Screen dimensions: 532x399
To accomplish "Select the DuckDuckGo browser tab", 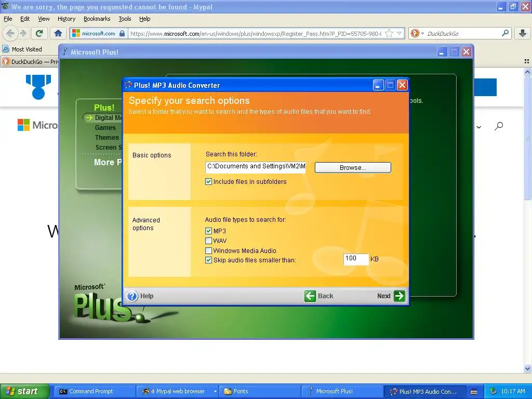I will 30,62.
